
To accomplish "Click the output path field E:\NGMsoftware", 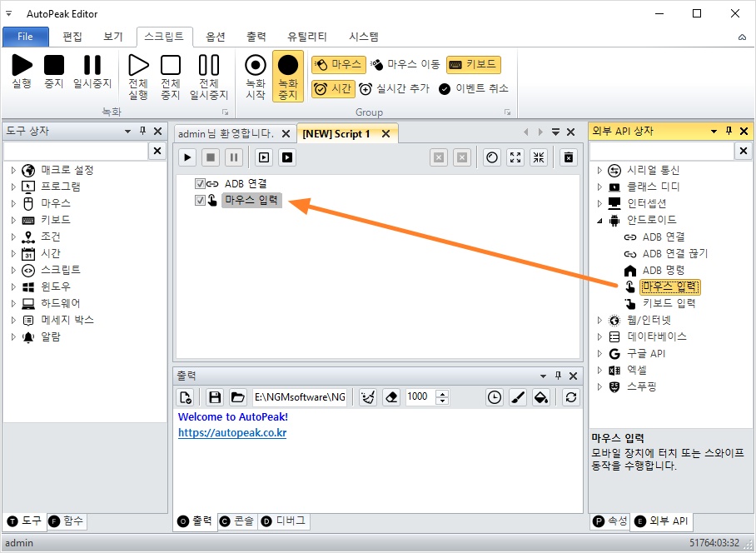I will pyautogui.click(x=300, y=397).
